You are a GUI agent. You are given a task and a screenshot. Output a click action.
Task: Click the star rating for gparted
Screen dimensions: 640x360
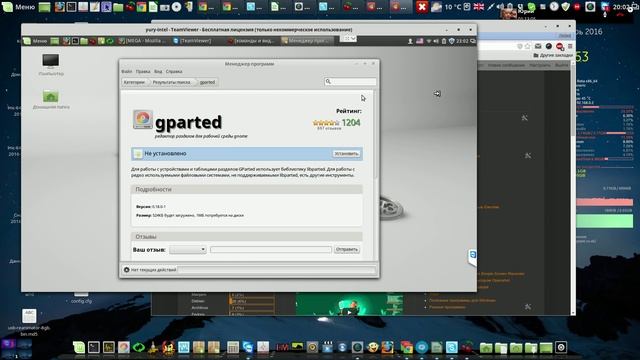(x=326, y=123)
